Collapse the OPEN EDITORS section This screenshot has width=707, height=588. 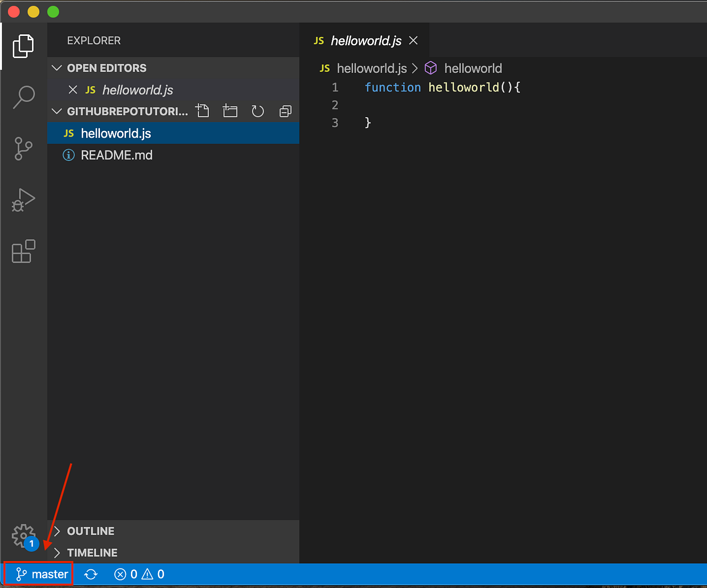(57, 67)
